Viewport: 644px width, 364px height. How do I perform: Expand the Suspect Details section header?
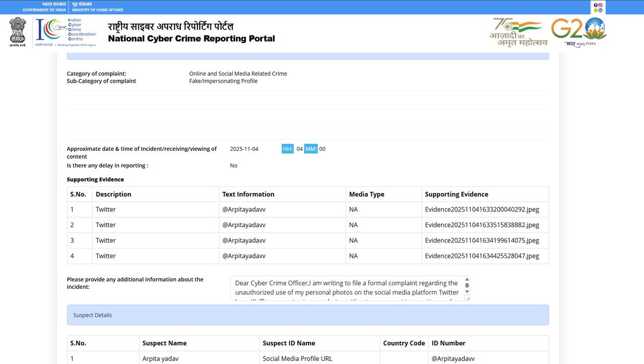pos(307,315)
